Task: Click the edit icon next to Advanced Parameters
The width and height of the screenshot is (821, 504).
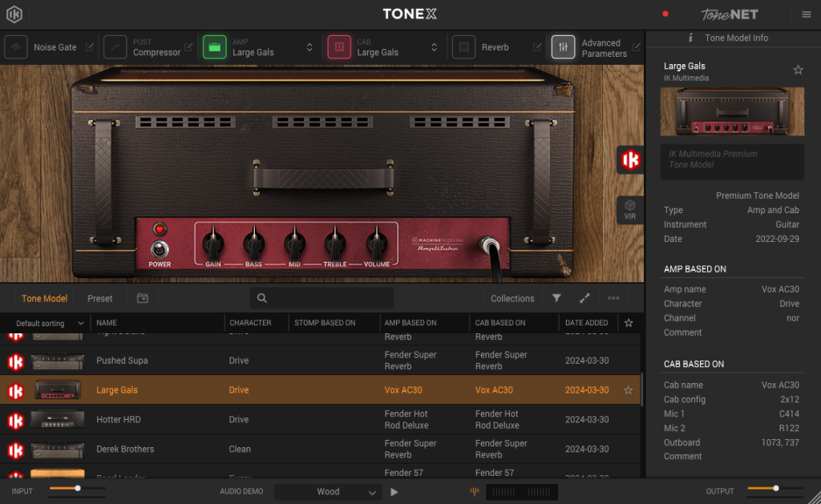Action: click(636, 47)
